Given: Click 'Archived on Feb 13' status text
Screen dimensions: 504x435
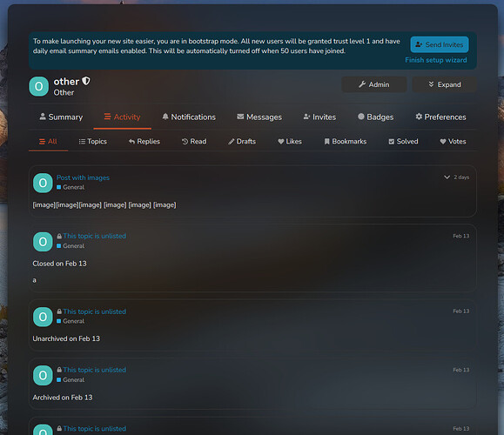Looking at the screenshot, I should tap(63, 398).
